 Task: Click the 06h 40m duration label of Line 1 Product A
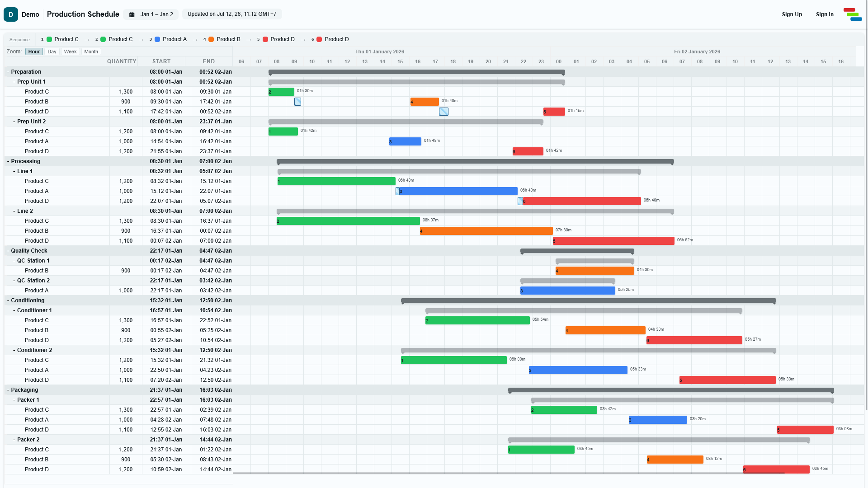(x=528, y=190)
